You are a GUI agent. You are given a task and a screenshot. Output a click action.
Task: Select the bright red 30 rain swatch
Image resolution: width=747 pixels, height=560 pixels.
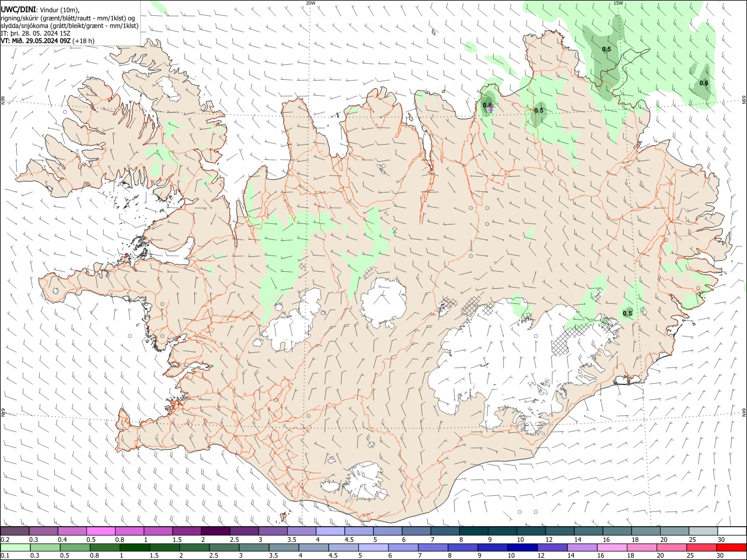(x=731, y=547)
